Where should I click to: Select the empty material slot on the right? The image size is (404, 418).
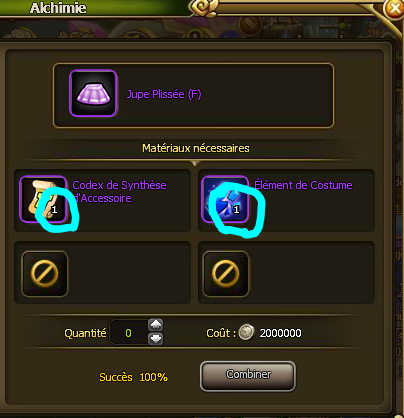[x=226, y=274]
